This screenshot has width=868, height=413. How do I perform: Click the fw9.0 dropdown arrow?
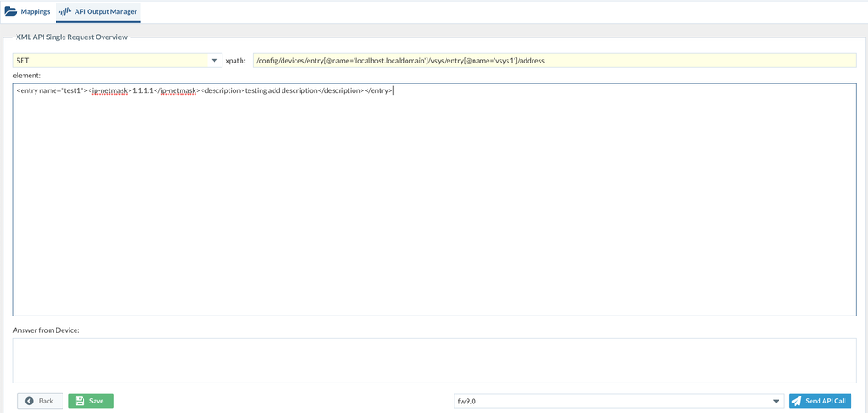tap(776, 401)
